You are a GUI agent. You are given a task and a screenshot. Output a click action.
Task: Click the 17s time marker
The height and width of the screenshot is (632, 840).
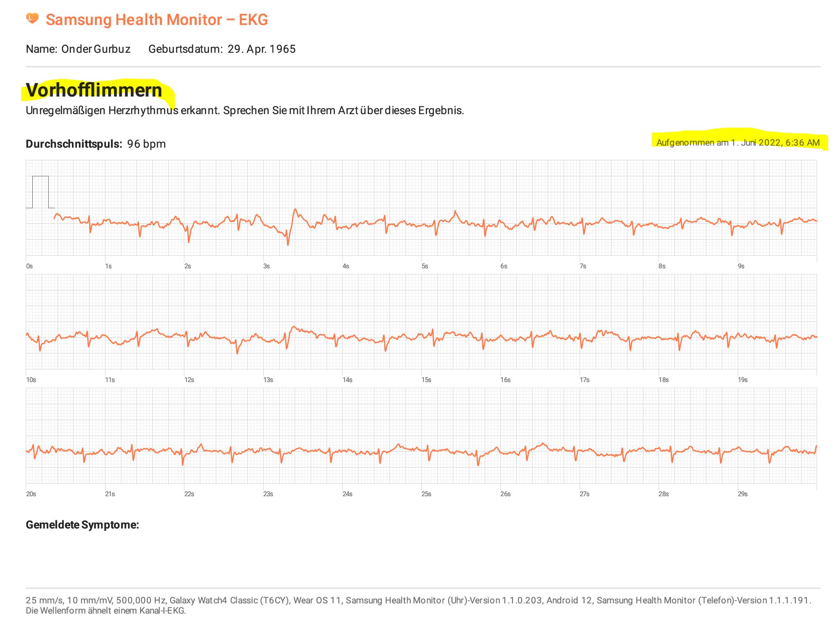(585, 380)
